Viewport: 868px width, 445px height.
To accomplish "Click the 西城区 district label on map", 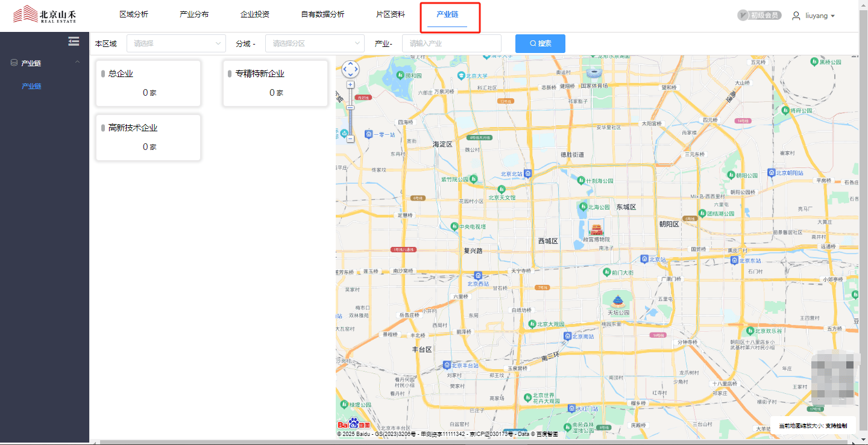I will coord(548,241).
